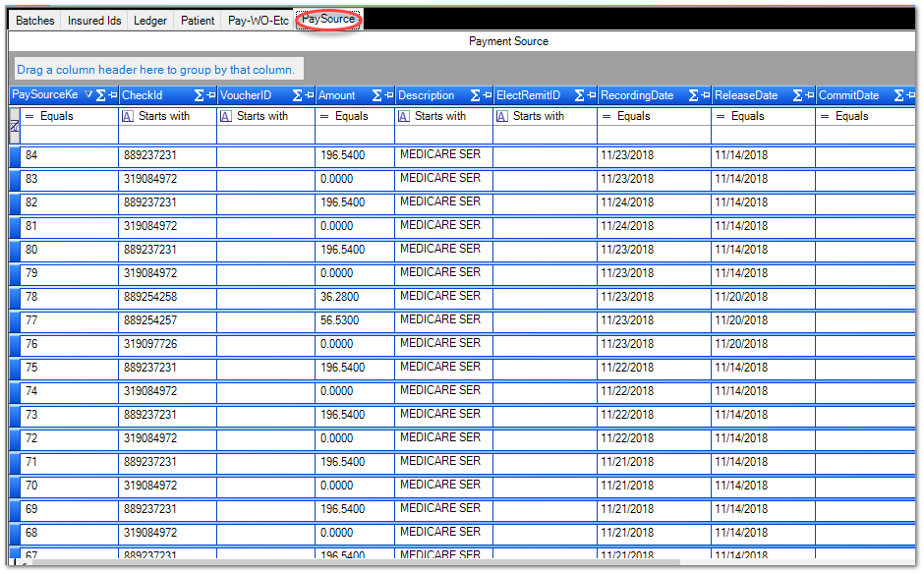Click the summary sigma icon in VoucherID header
Viewport: 924px width, 574px height.
[x=298, y=95]
